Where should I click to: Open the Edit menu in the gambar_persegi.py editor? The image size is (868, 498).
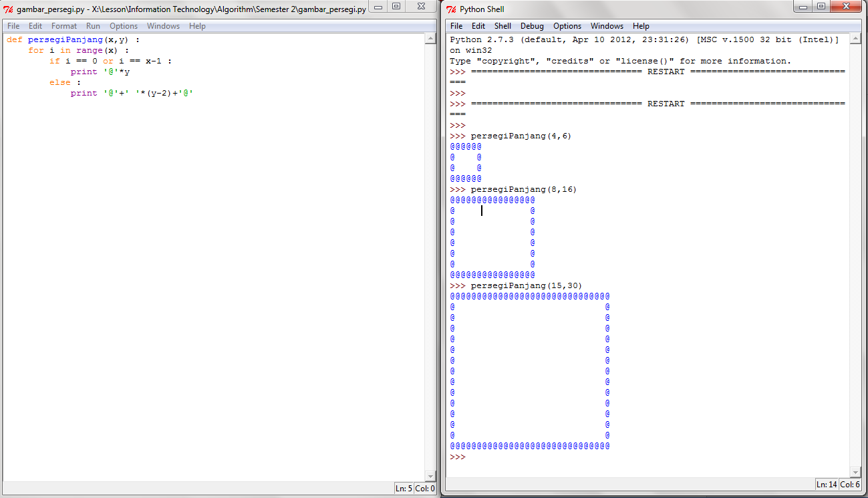(x=35, y=26)
